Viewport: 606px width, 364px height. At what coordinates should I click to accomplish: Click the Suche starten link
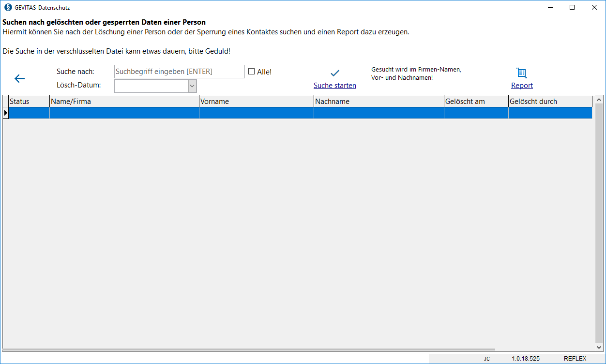tap(334, 86)
